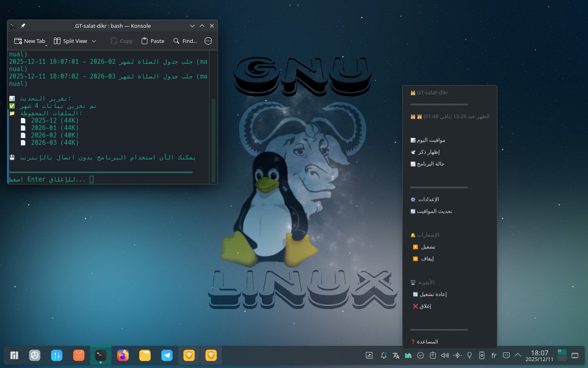
Task: Expand the Split View dropdown arrow
Action: pyautogui.click(x=94, y=41)
